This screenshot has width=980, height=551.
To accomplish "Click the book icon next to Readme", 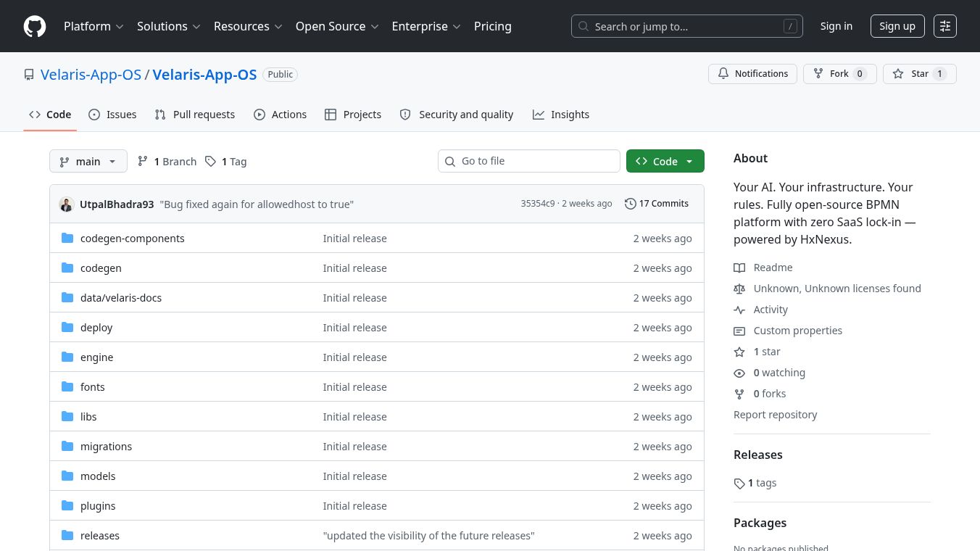I will (739, 268).
